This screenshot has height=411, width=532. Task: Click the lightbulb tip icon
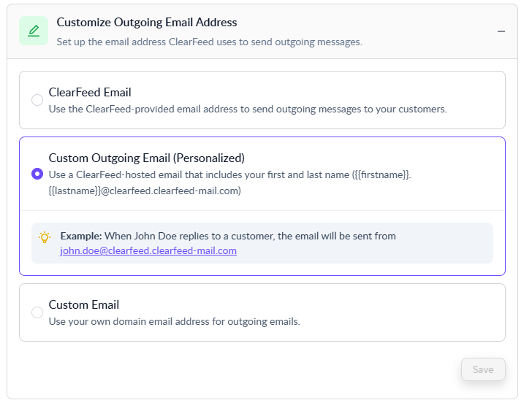point(45,237)
